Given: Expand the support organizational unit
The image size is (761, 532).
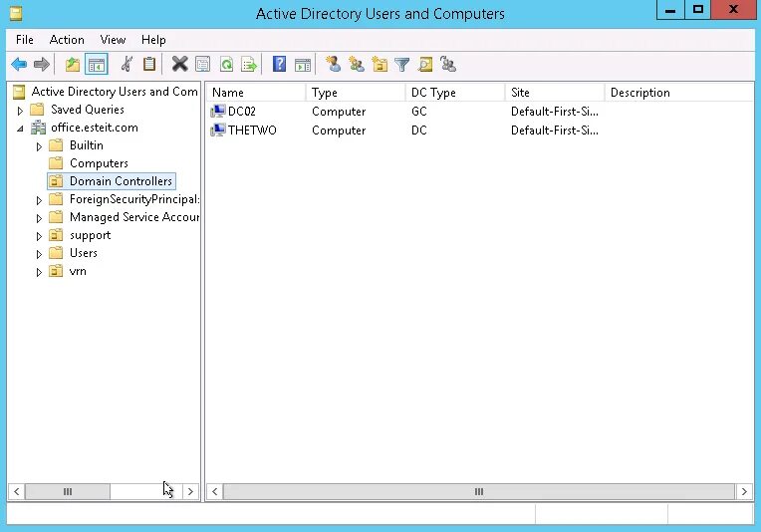Looking at the screenshot, I should click(x=39, y=236).
